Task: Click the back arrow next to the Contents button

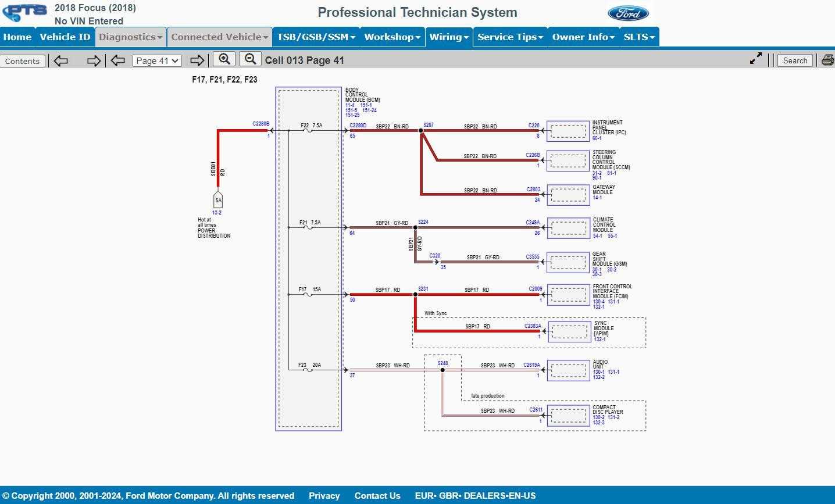Action: pyautogui.click(x=61, y=60)
